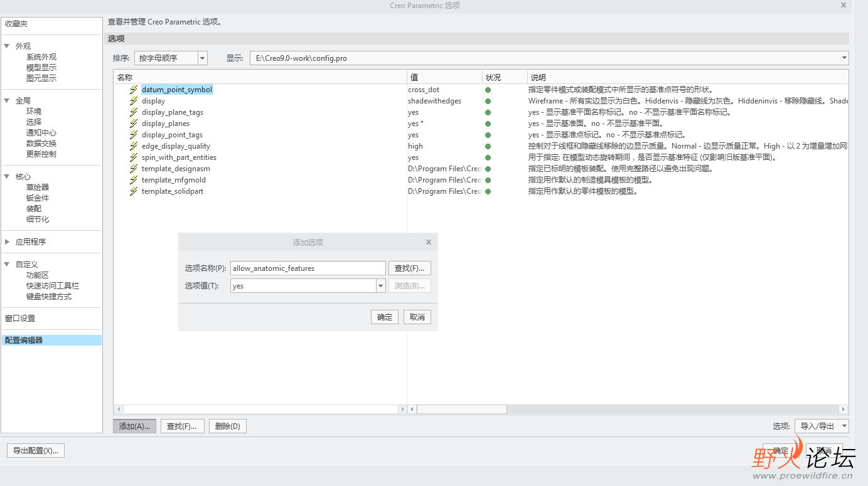Open the 显示 config.pro path dropdown
Viewport: 868px width, 486px height.
click(844, 58)
